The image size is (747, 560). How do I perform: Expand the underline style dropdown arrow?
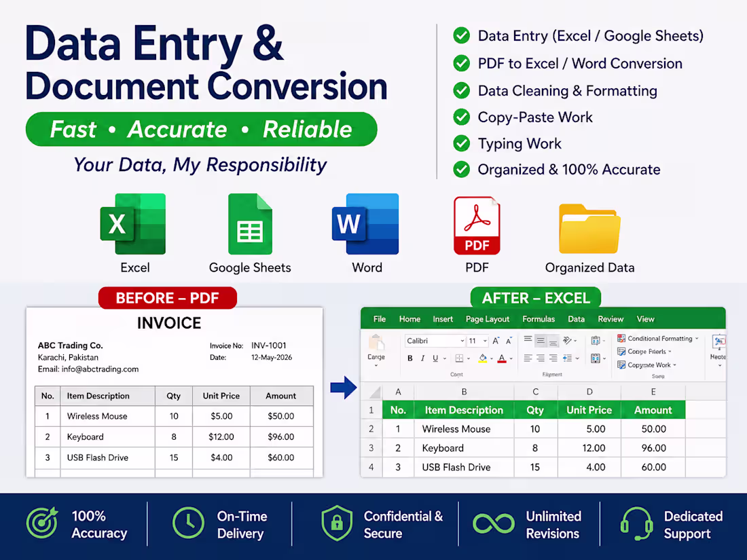(x=445, y=358)
